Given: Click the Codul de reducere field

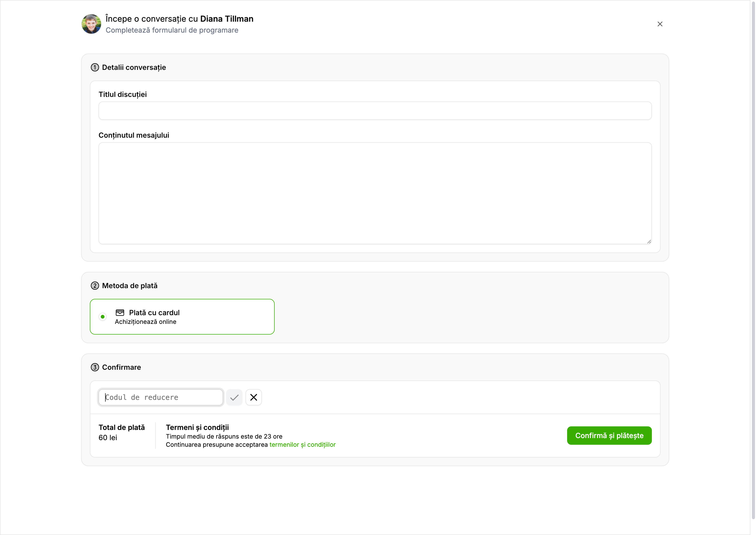Looking at the screenshot, I should coord(161,397).
